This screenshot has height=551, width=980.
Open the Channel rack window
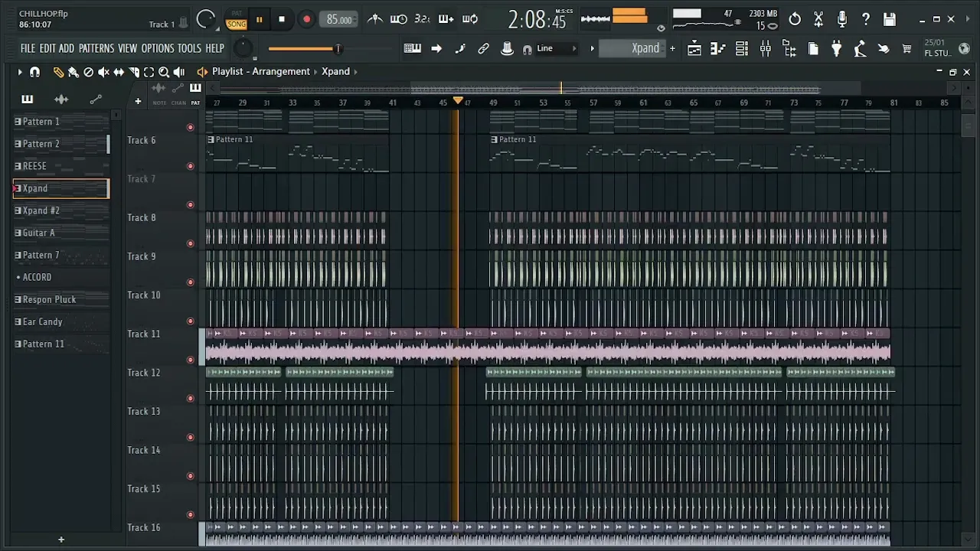pos(742,49)
